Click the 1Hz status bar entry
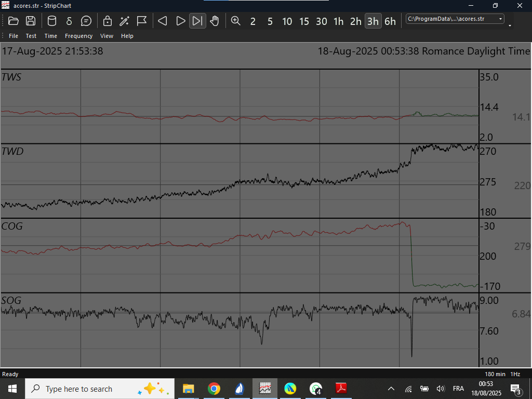This screenshot has width=532, height=399. (x=515, y=374)
